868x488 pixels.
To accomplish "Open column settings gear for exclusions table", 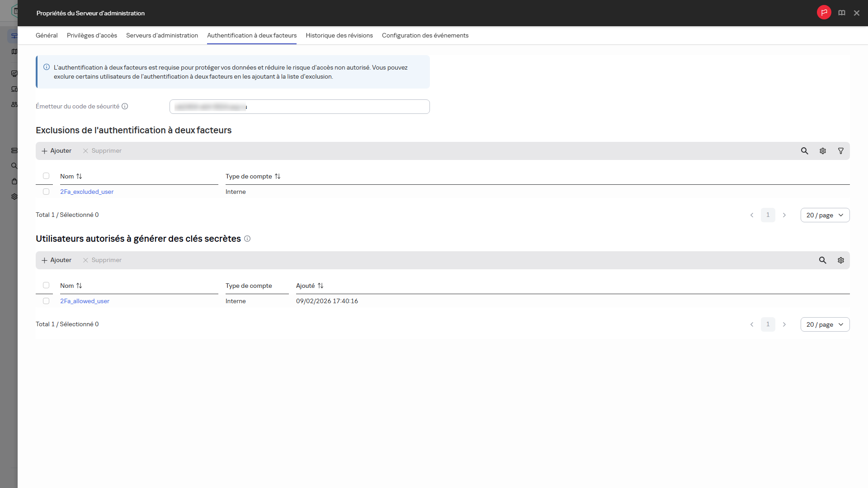I will click(822, 151).
